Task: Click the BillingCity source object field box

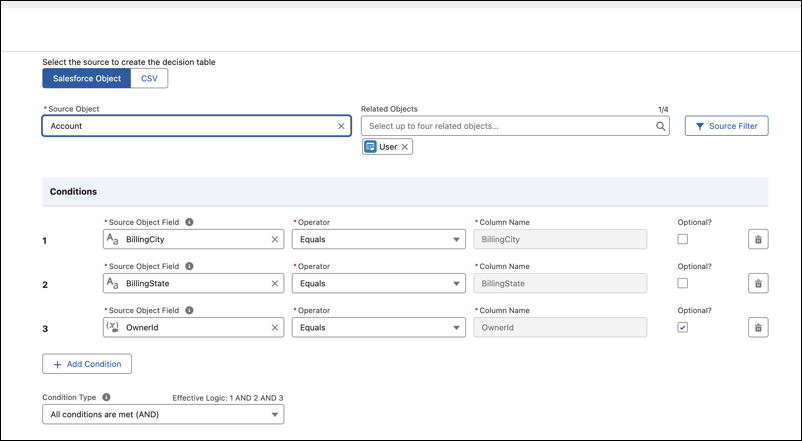Action: 193,239
